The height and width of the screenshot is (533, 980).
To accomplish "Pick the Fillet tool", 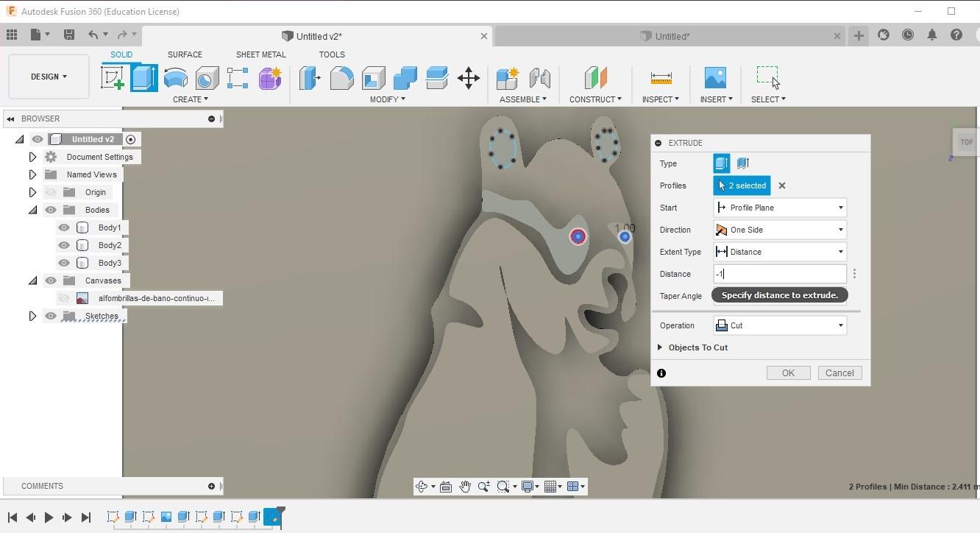I will [x=341, y=77].
